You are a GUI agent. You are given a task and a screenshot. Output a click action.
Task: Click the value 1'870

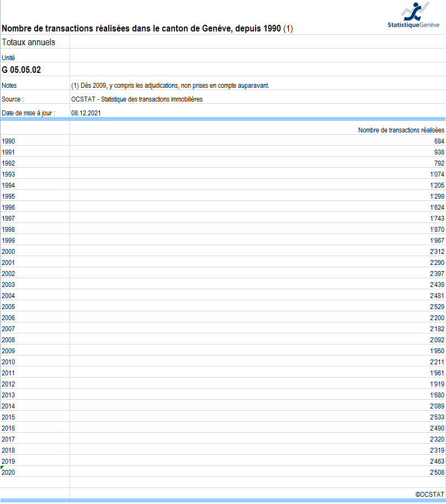point(437,230)
